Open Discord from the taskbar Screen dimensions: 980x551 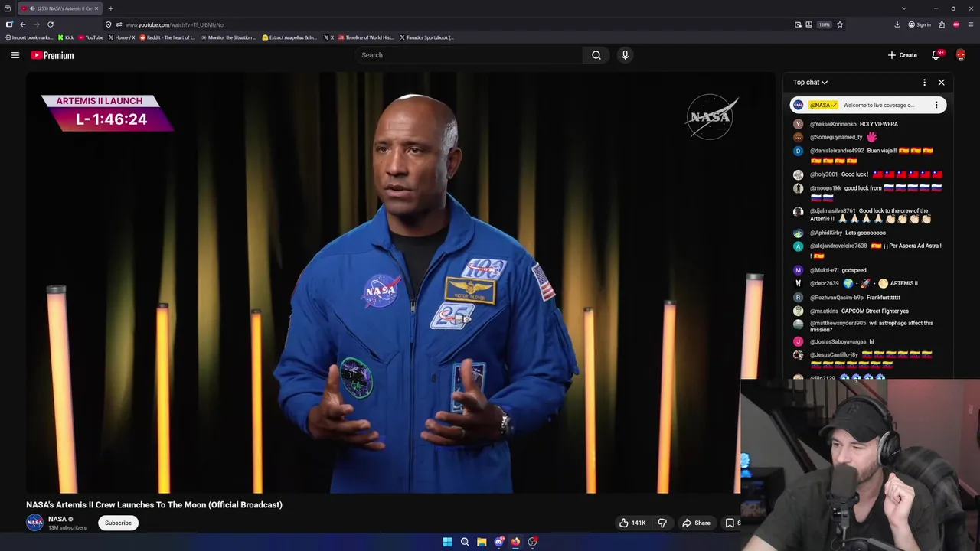498,542
